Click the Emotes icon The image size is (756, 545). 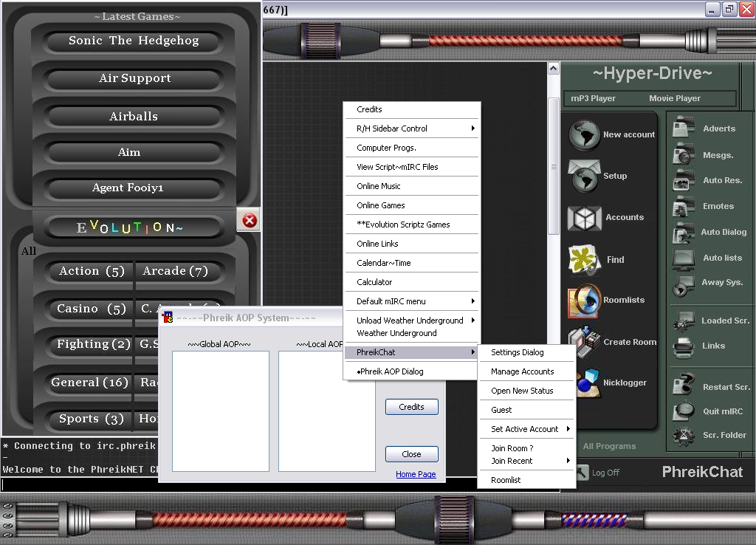pyautogui.click(x=683, y=207)
